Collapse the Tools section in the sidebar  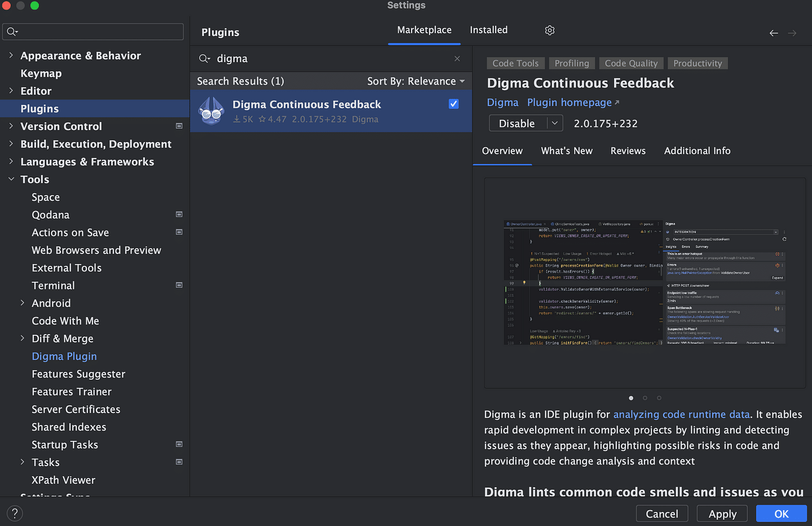(11, 179)
